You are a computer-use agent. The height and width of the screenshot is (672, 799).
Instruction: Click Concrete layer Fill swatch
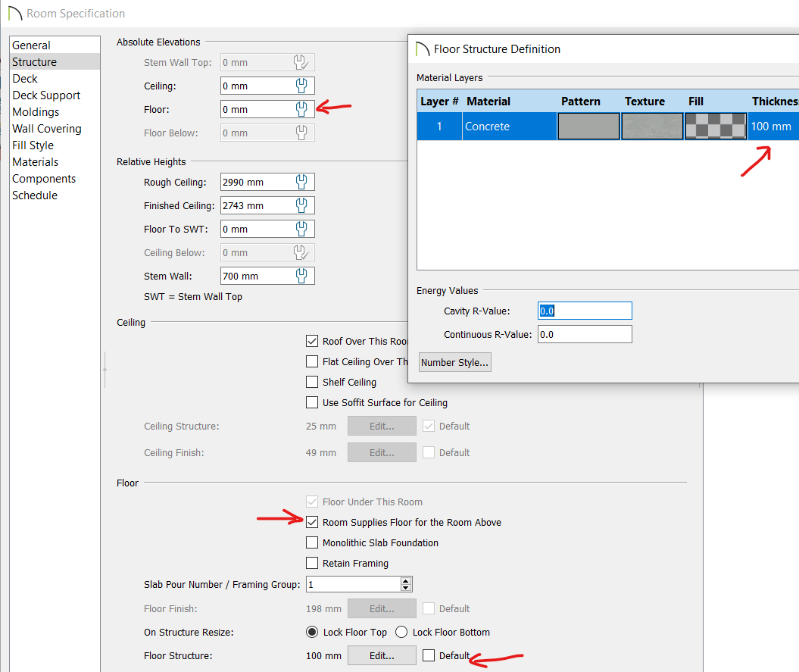(x=716, y=126)
